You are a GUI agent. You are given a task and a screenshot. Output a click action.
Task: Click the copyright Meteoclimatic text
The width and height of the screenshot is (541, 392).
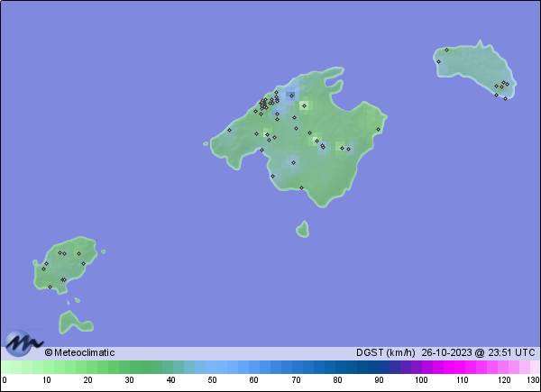pyautogui.click(x=80, y=352)
